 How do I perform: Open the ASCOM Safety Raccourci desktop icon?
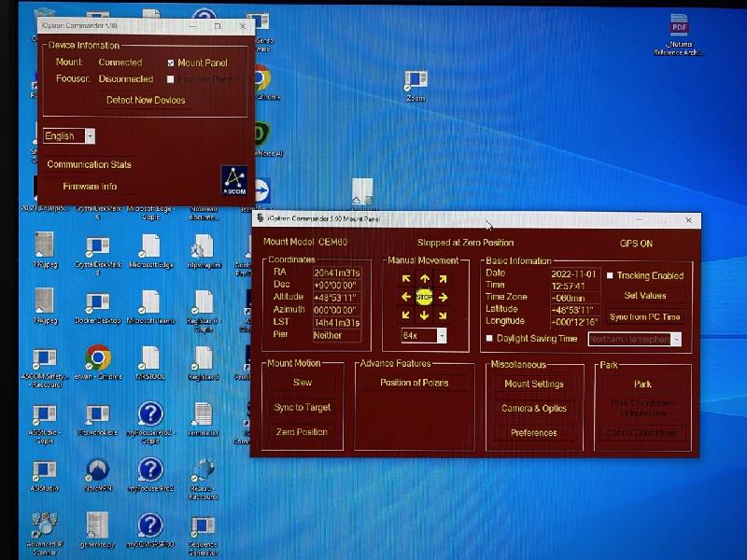tap(45, 368)
